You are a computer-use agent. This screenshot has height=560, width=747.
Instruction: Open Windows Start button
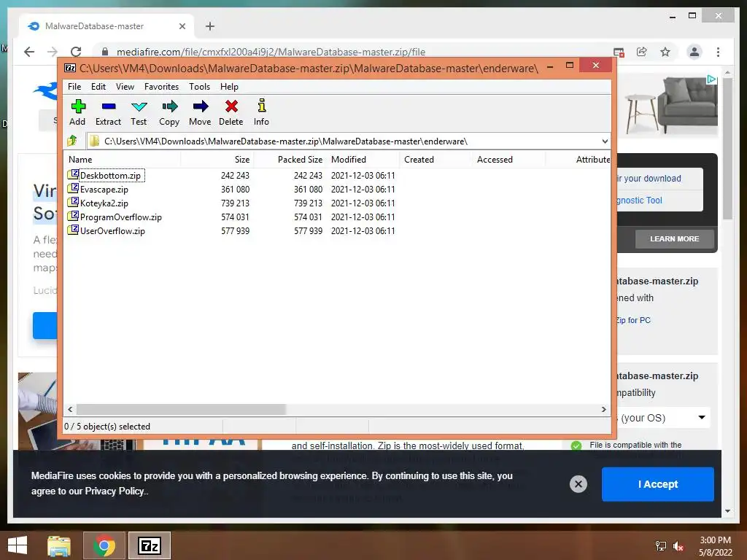tap(18, 545)
